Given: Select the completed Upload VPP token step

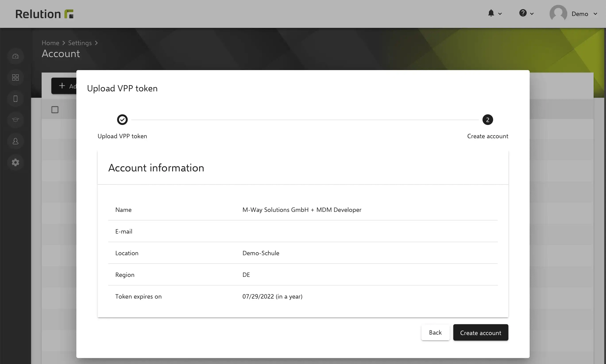Looking at the screenshot, I should tap(122, 120).
